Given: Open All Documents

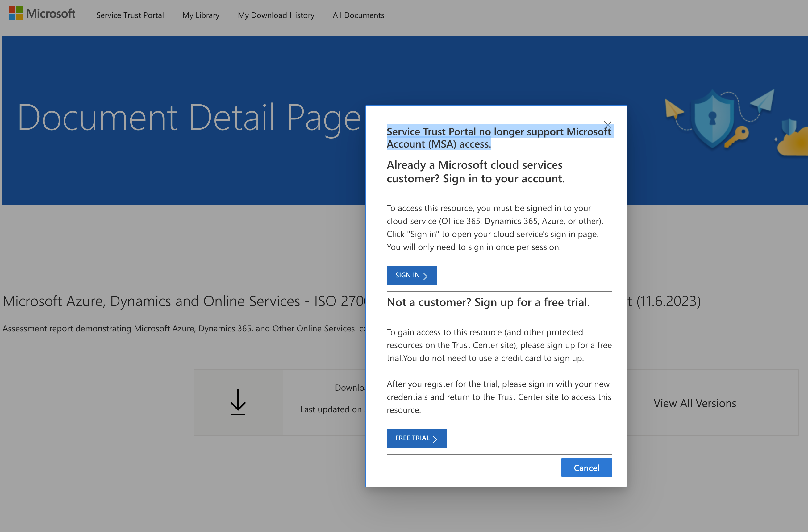Looking at the screenshot, I should coord(358,15).
